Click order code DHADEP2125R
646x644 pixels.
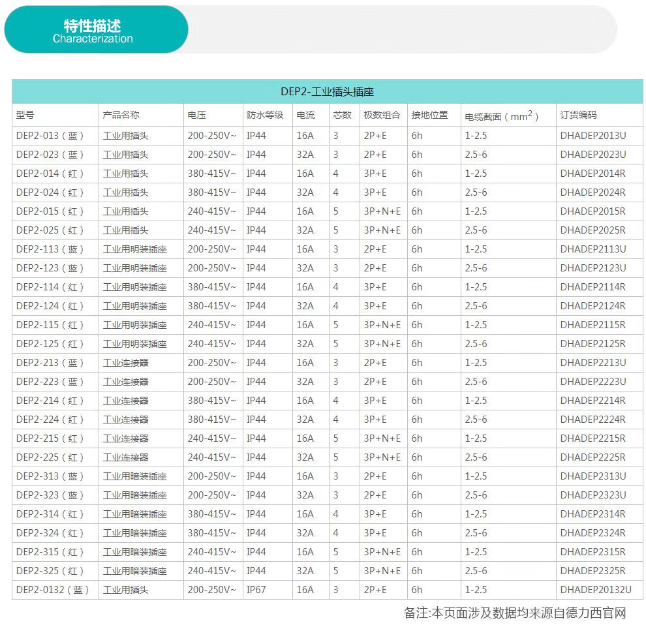pos(593,344)
